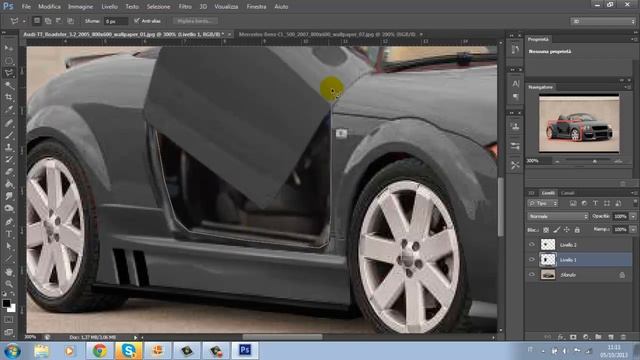
Task: Click the layer style fx icon
Action: pyautogui.click(x=561, y=337)
